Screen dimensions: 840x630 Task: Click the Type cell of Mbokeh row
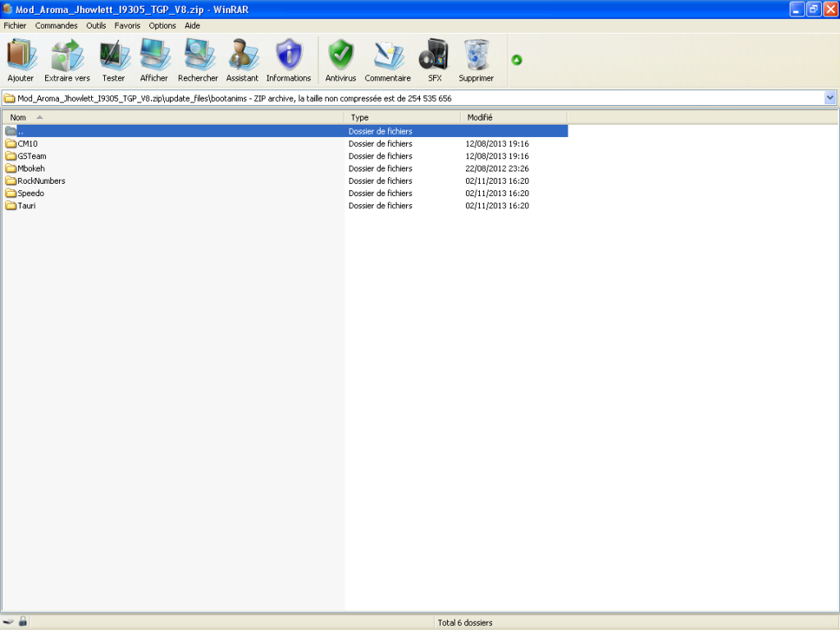[x=381, y=168]
